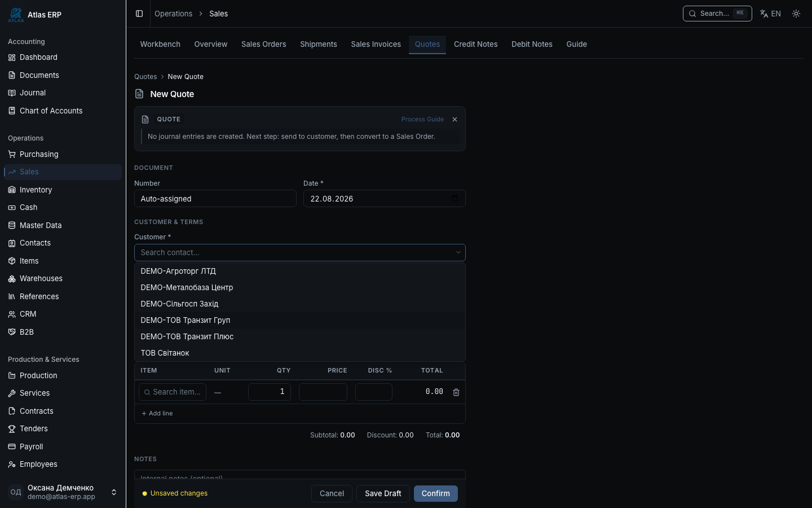This screenshot has width=812, height=508.
Task: Open the Process Guide link
Action: tap(422, 120)
